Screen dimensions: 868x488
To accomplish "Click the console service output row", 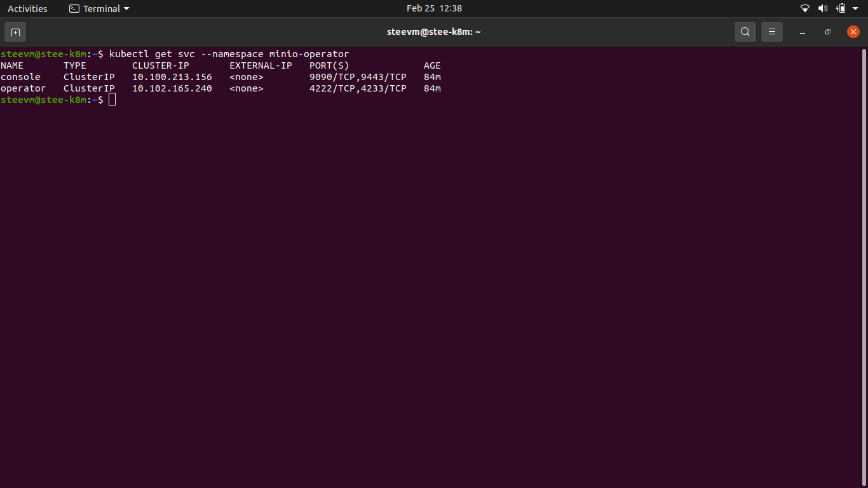I will pos(222,77).
